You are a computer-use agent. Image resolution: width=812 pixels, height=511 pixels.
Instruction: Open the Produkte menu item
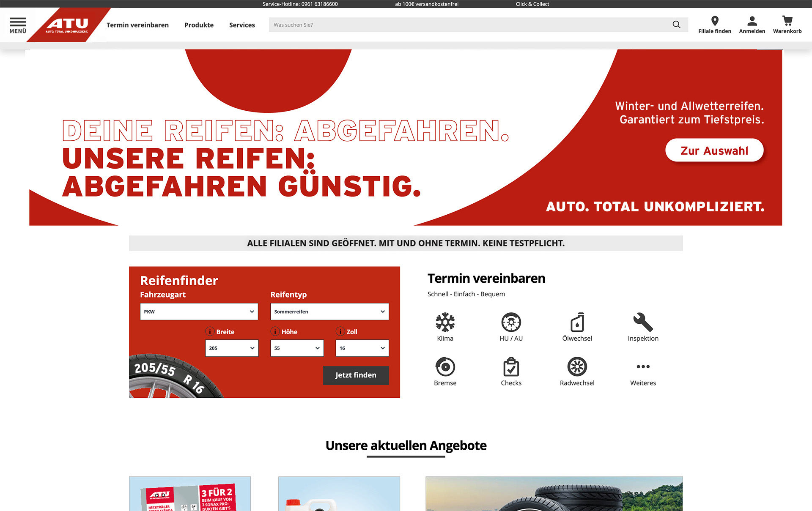click(199, 25)
